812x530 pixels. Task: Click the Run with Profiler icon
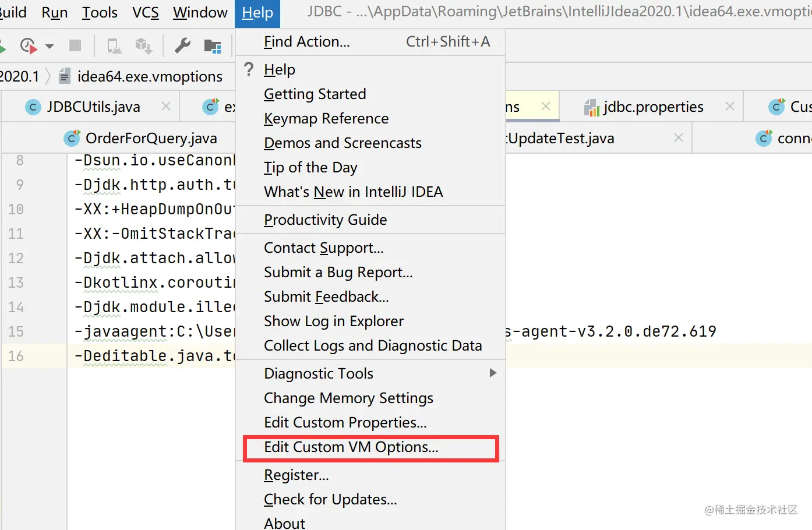coord(28,45)
